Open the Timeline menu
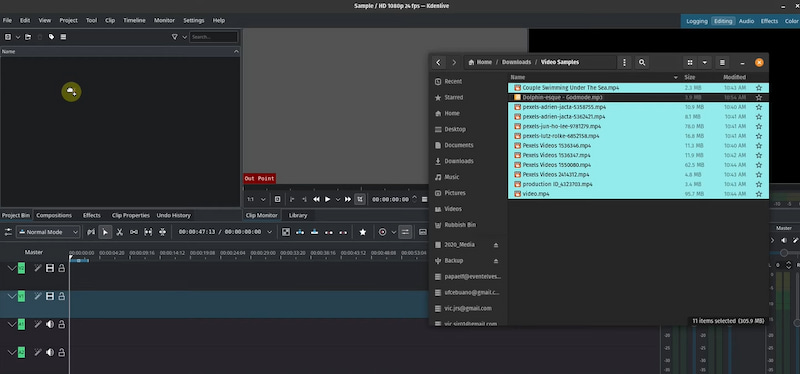 [x=134, y=20]
